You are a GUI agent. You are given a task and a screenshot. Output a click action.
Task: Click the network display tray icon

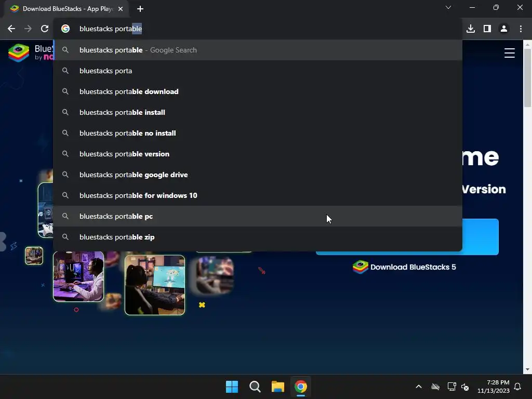point(451,387)
